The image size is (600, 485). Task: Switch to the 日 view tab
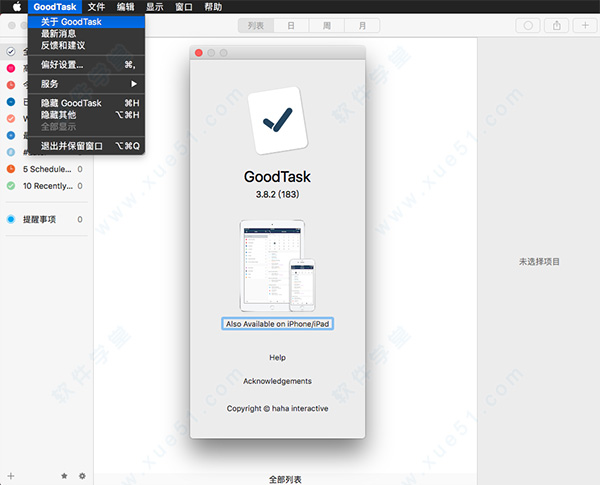tap(291, 26)
